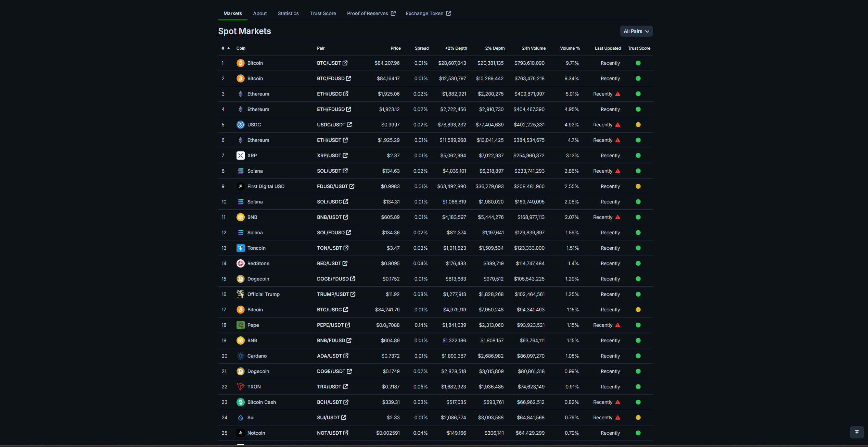
Task: Click the Bitcoin coin icon in row 1
Action: 240,63
